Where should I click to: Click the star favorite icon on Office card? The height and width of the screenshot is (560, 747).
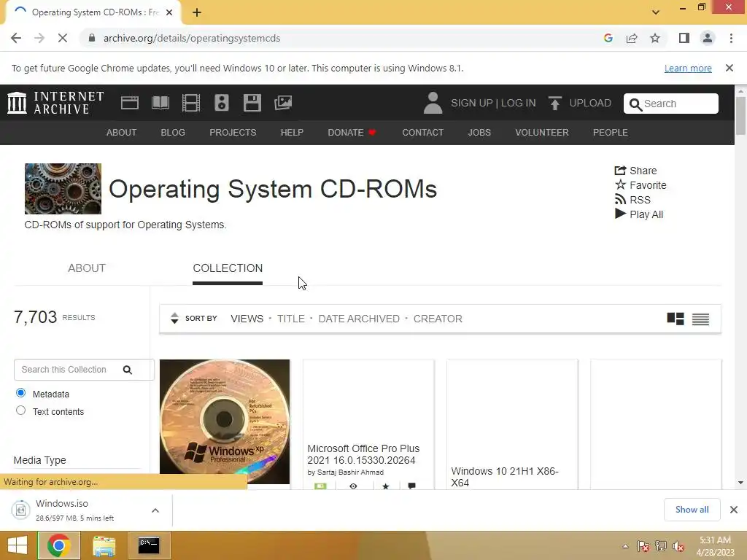click(386, 486)
